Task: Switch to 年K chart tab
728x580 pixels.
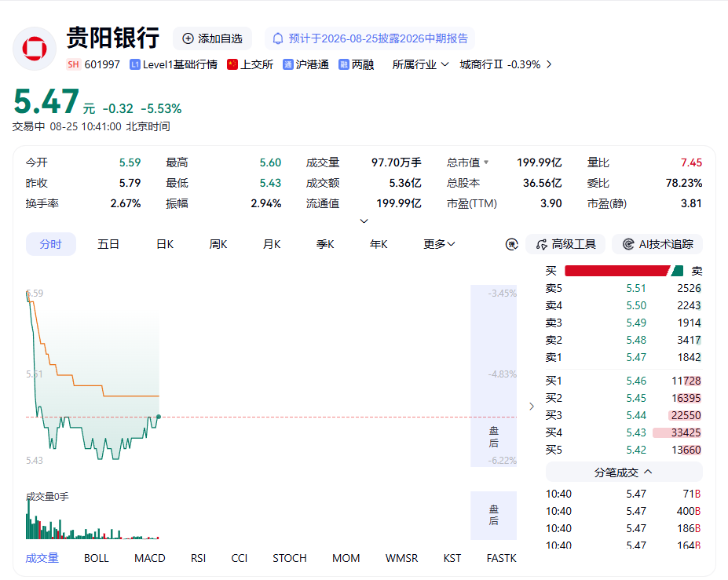Action: (379, 244)
